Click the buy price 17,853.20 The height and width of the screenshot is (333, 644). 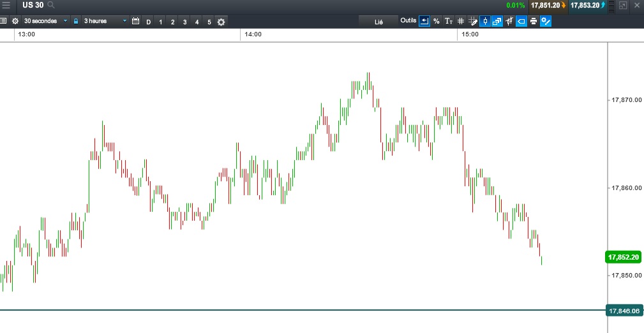click(x=588, y=5)
